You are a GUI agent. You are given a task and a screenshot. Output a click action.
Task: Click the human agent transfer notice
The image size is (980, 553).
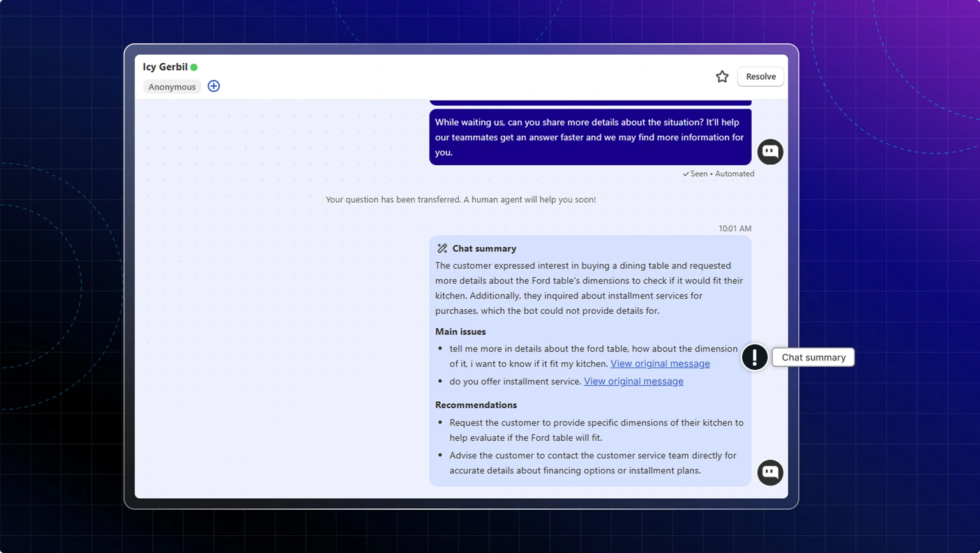click(461, 199)
